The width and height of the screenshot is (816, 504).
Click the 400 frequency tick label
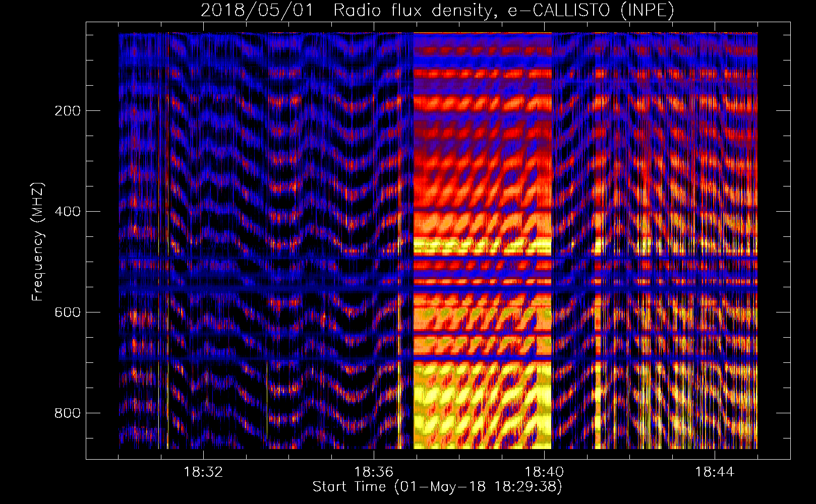(x=68, y=212)
